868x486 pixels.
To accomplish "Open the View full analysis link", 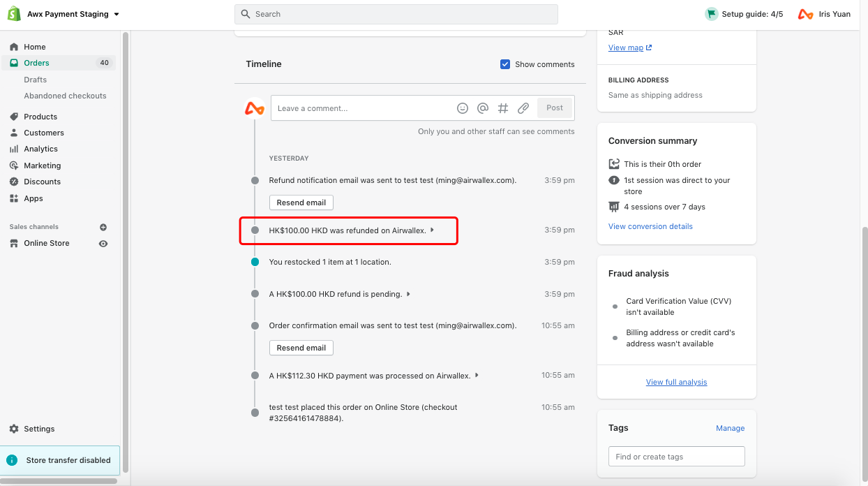I will pos(676,382).
